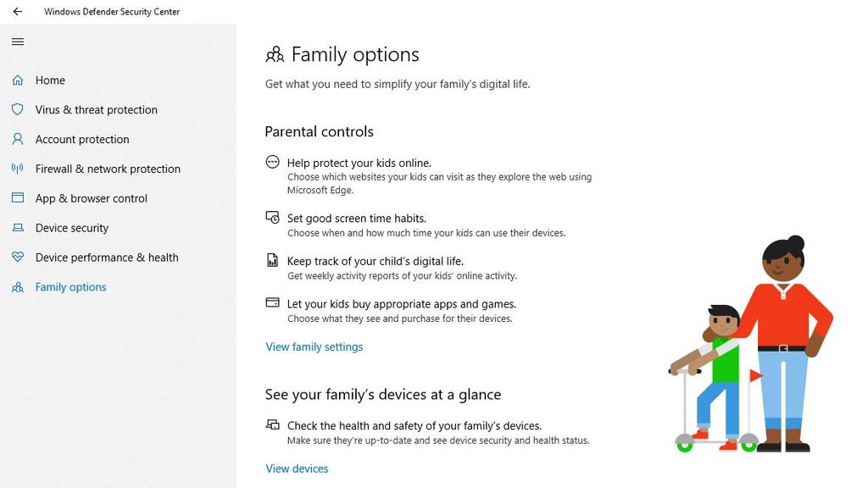
Task: Open View devices
Action: [297, 469]
